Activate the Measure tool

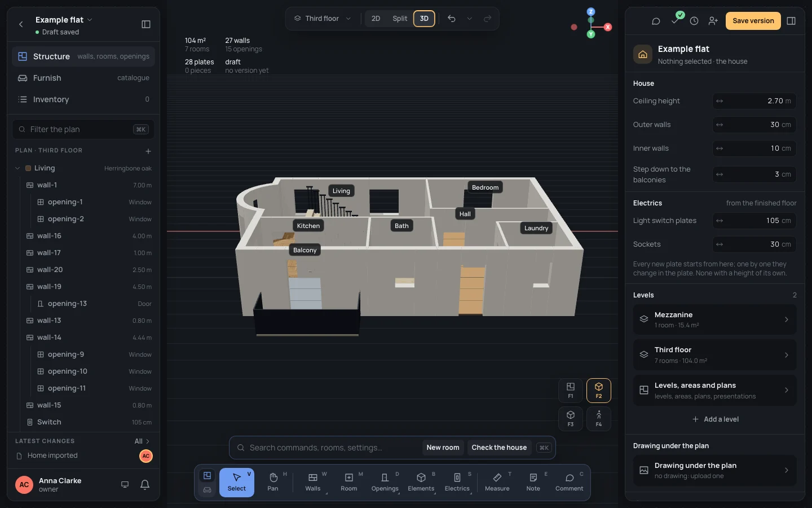point(497,483)
